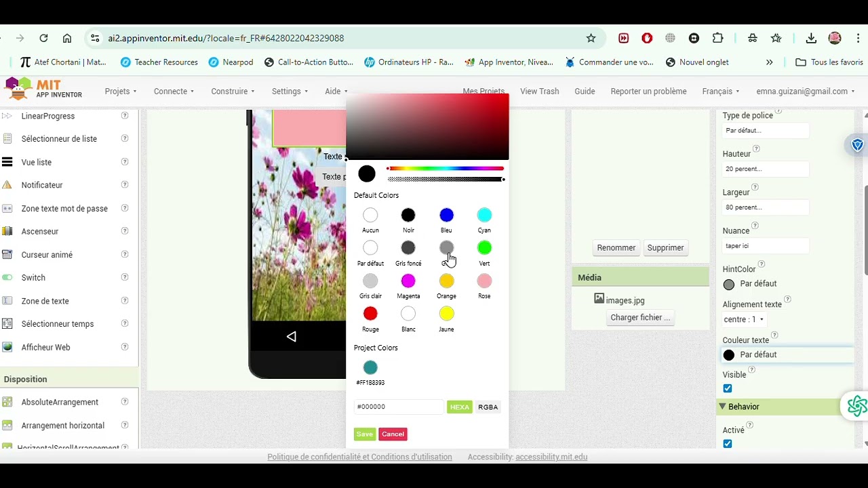Click the Hauteur 20 percent field
Image resolution: width=868 pixels, height=488 pixels.
766,169
